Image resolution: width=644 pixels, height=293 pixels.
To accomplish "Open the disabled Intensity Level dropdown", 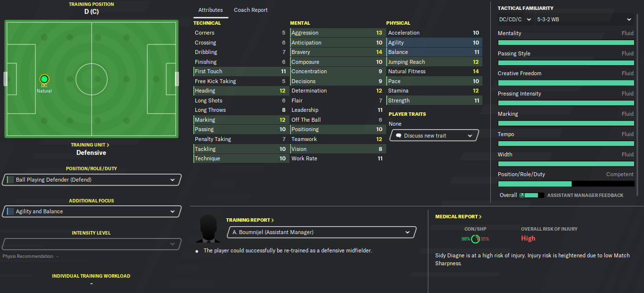I will pyautogui.click(x=92, y=244).
